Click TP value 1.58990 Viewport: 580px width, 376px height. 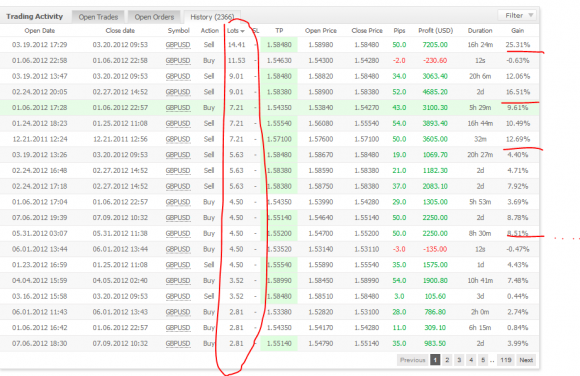point(279,281)
